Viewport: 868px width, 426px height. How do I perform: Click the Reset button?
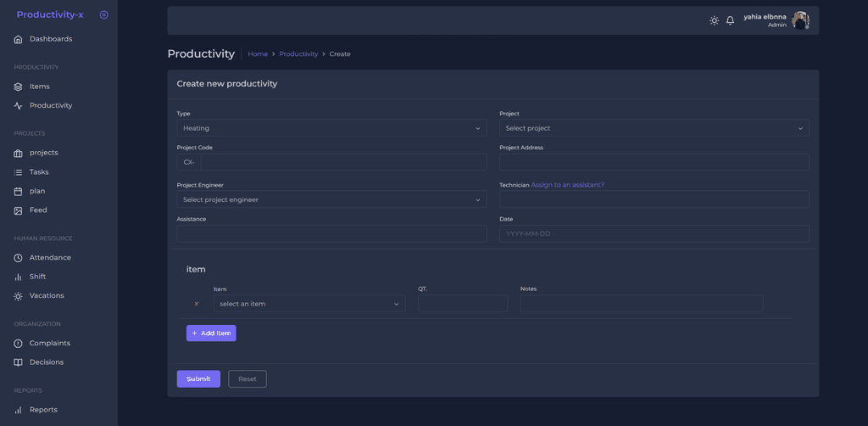pyautogui.click(x=248, y=379)
